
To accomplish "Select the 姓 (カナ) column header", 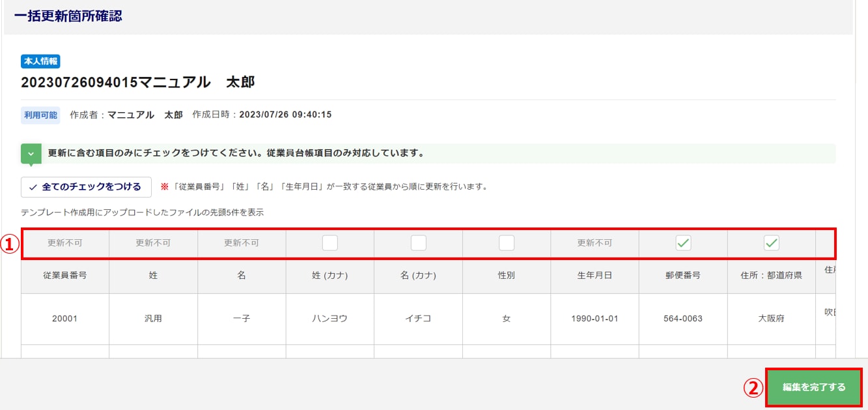I will click(x=329, y=276).
